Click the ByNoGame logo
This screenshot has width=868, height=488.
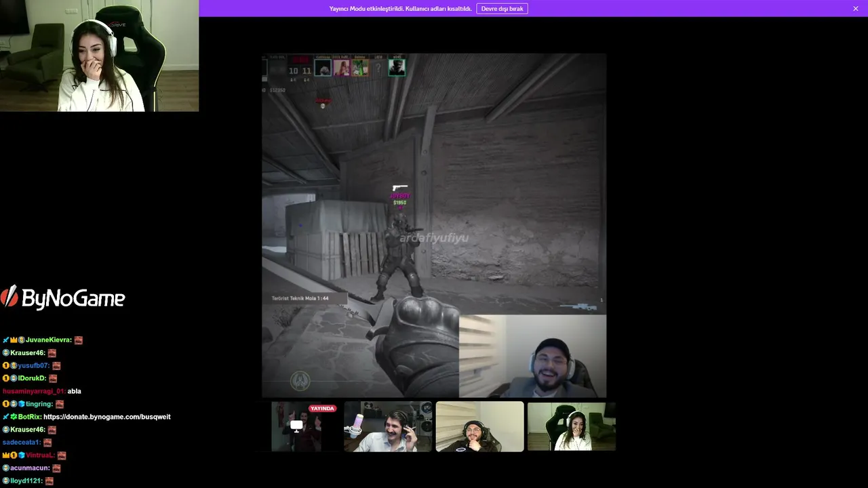63,298
